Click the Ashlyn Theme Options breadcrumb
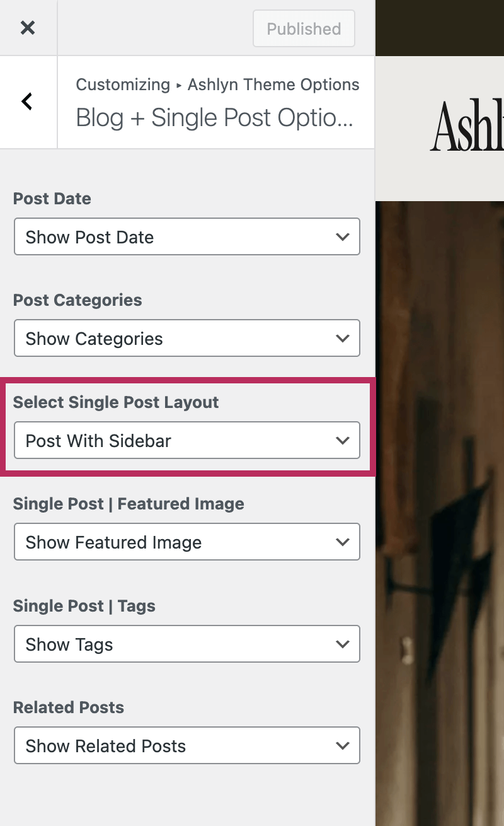The width and height of the screenshot is (504, 826). pos(273,84)
